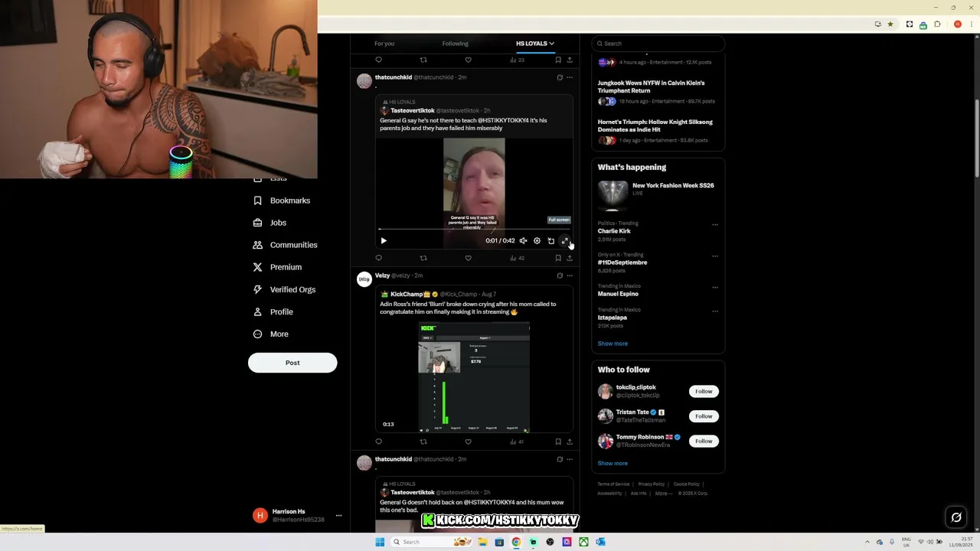Bookmark Velzy's post
The height and width of the screenshot is (551, 980).
[x=558, y=442]
